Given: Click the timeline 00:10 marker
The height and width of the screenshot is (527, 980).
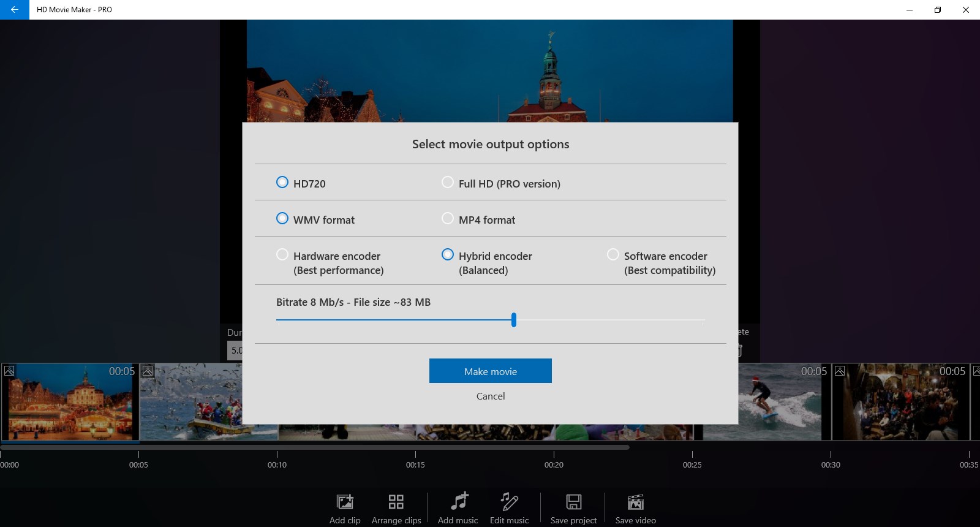Looking at the screenshot, I should pyautogui.click(x=277, y=464).
